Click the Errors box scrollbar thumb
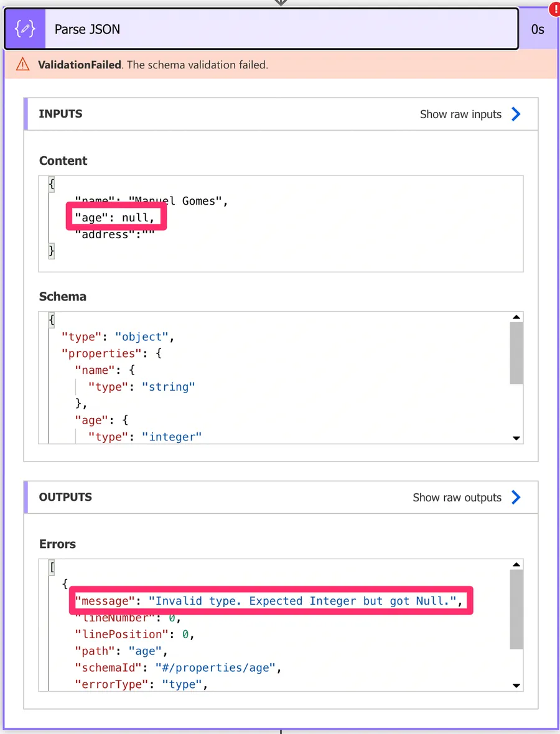 click(x=516, y=610)
